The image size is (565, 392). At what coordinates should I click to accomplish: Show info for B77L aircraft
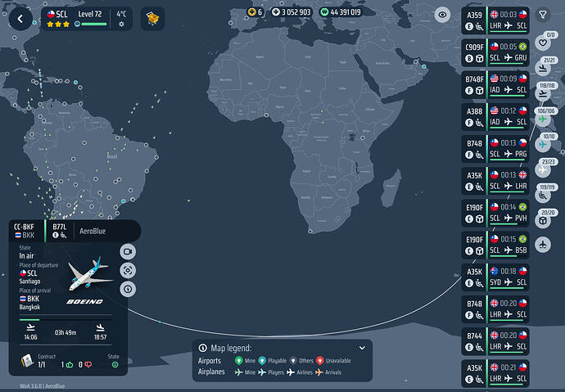[x=128, y=289]
